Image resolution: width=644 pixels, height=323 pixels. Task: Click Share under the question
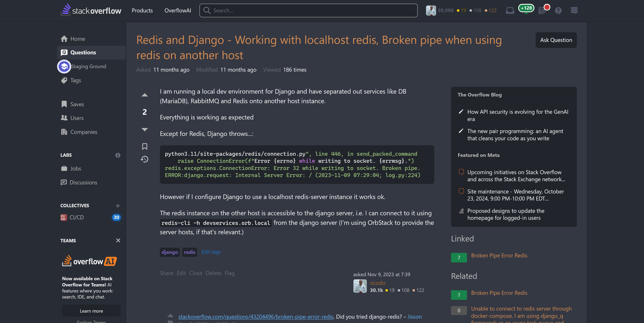click(166, 273)
